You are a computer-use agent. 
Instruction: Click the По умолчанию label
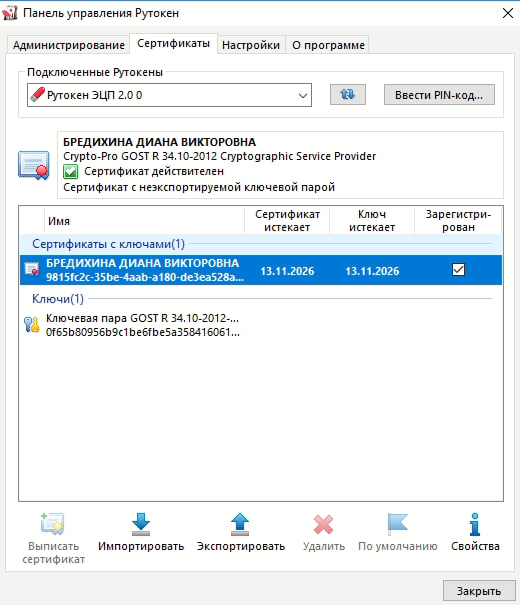pyautogui.click(x=398, y=546)
